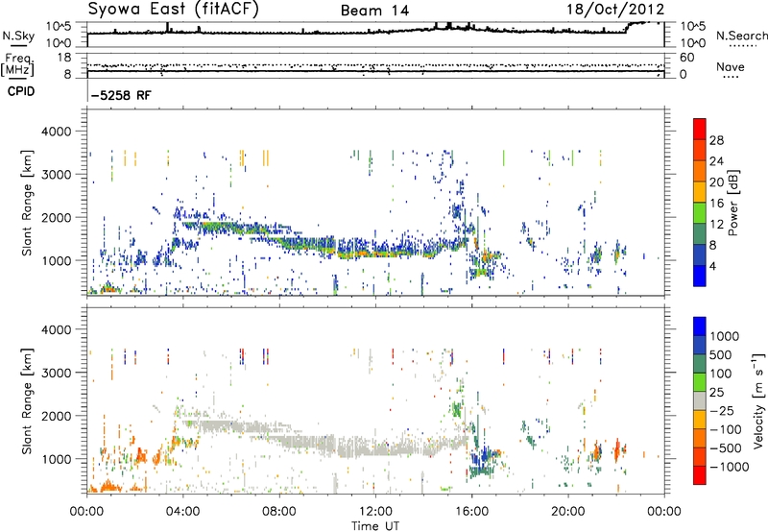Click the 'Nave' legend label
768x532 pixels.
point(730,67)
